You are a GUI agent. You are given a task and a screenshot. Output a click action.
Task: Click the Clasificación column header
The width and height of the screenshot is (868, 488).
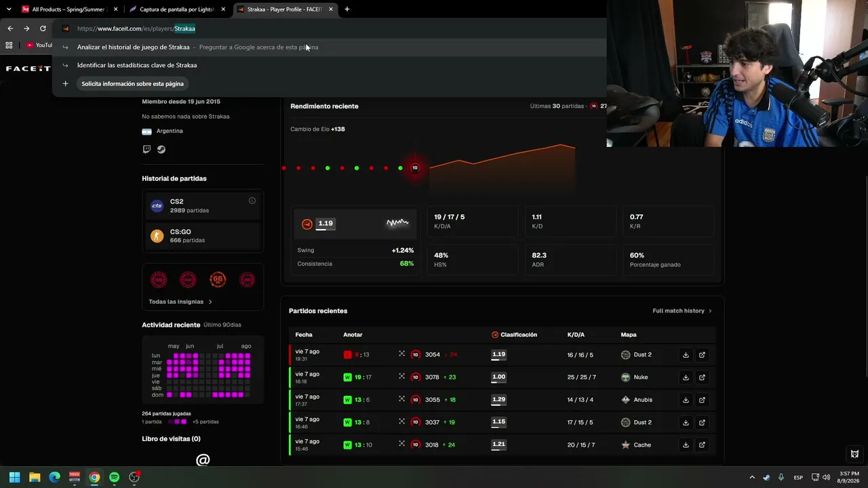(514, 335)
